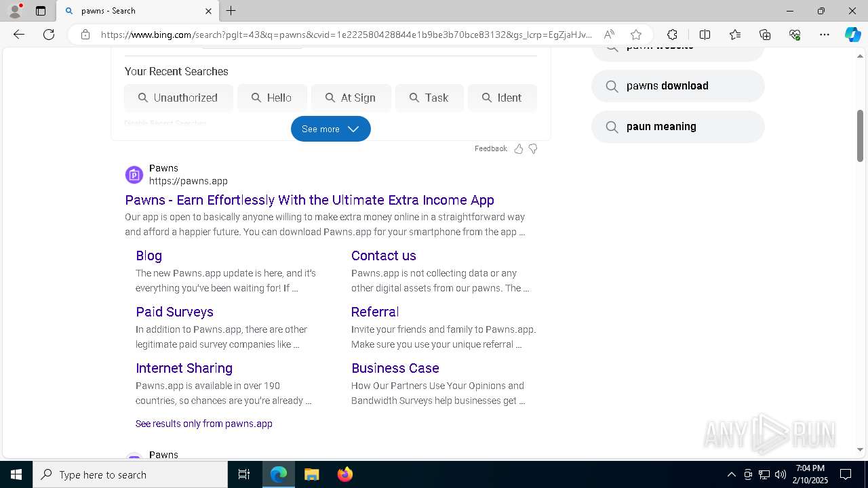Close the pawns - Search tab
The image size is (868, 488).
pyautogui.click(x=208, y=11)
